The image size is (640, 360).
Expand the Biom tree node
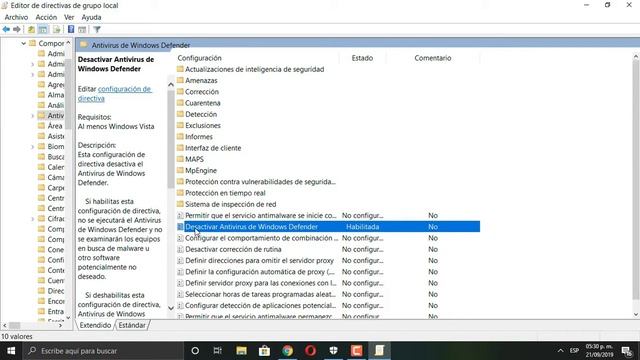33,147
